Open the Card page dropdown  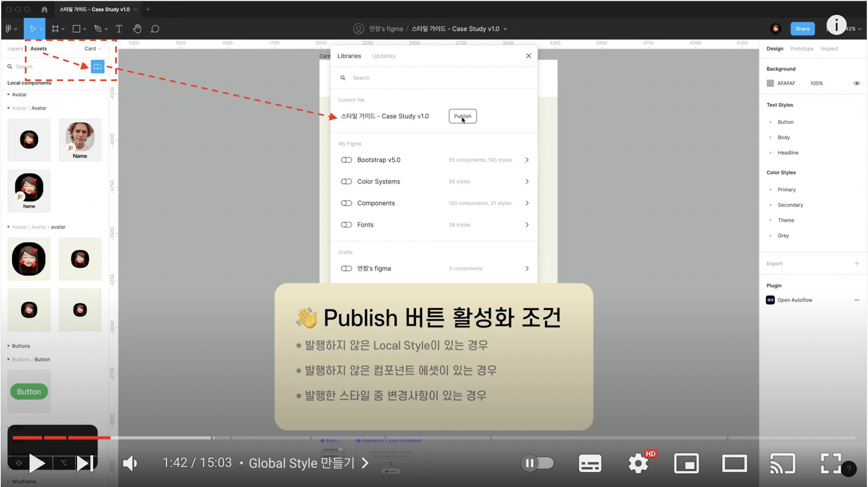[x=93, y=49]
